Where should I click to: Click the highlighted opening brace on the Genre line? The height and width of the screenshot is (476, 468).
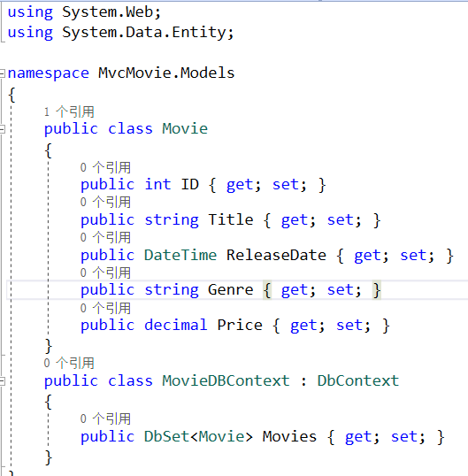[x=267, y=290]
